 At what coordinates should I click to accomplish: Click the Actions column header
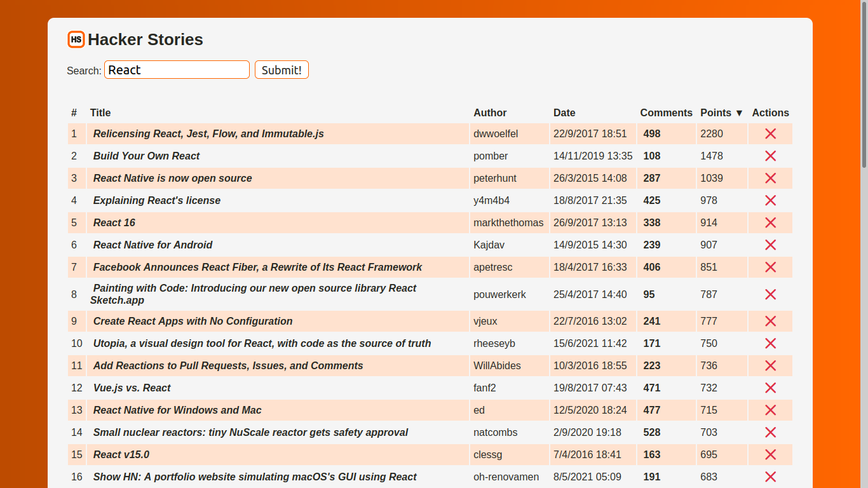click(x=770, y=112)
